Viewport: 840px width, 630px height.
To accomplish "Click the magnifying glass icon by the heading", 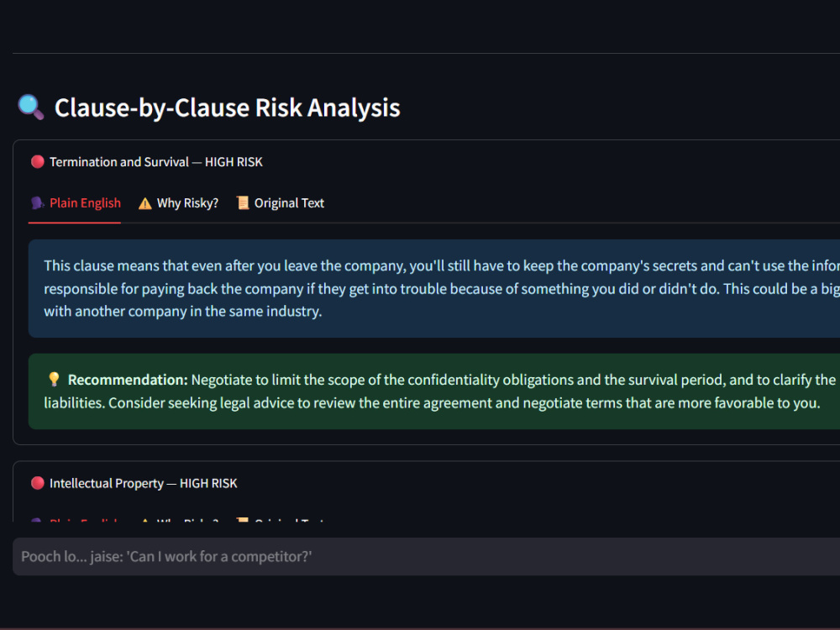I will [x=30, y=108].
